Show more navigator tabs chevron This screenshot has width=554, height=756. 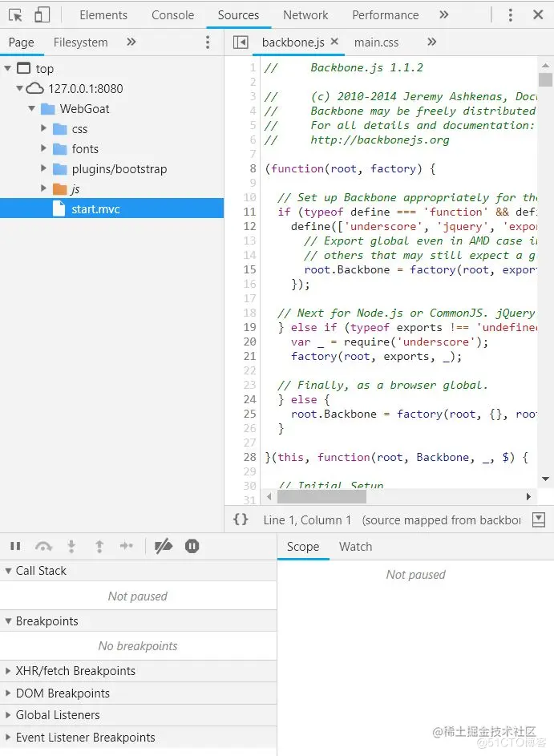[x=131, y=42]
